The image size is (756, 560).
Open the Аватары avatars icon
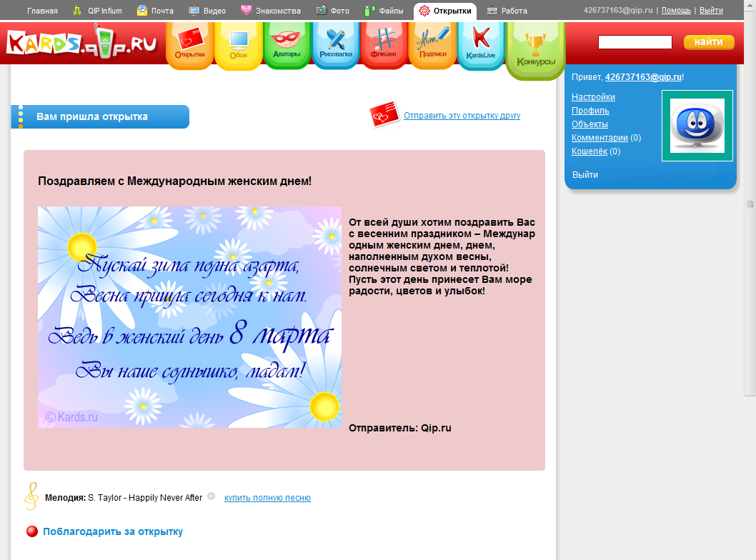pyautogui.click(x=287, y=45)
